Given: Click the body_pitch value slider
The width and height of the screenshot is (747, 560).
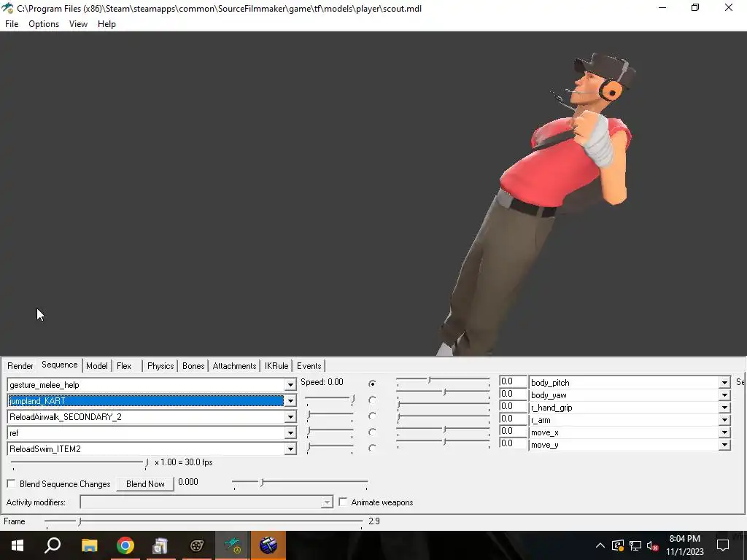Looking at the screenshot, I should [443, 381].
